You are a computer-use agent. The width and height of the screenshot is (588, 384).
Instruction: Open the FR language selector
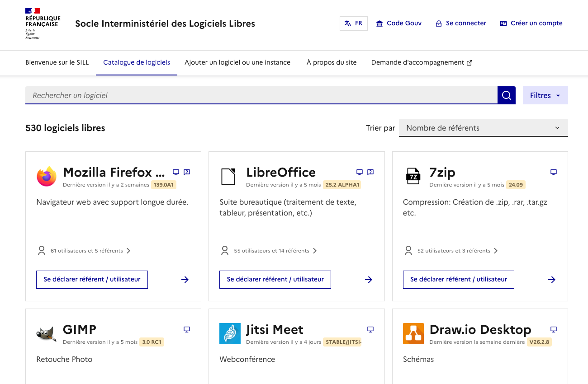pos(354,23)
